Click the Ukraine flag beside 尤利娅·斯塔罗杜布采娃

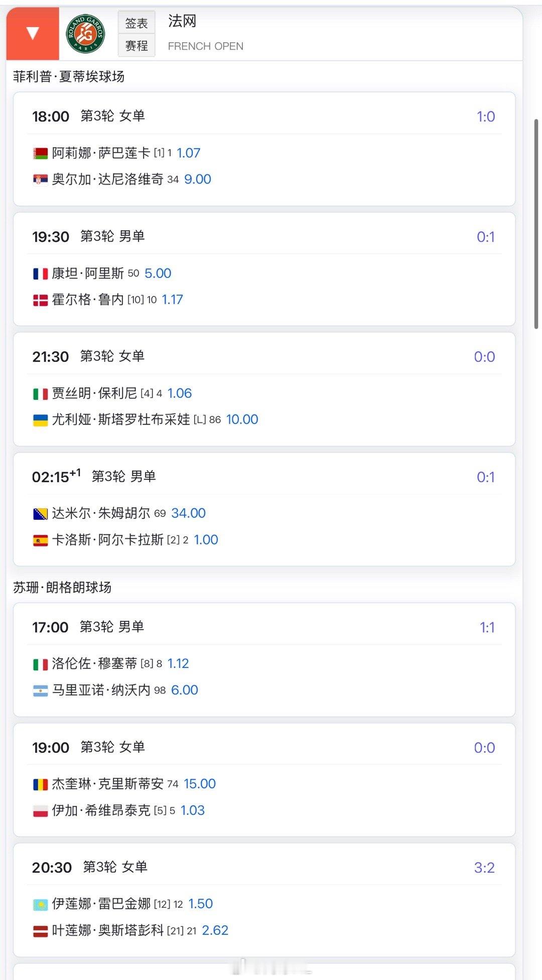click(40, 420)
